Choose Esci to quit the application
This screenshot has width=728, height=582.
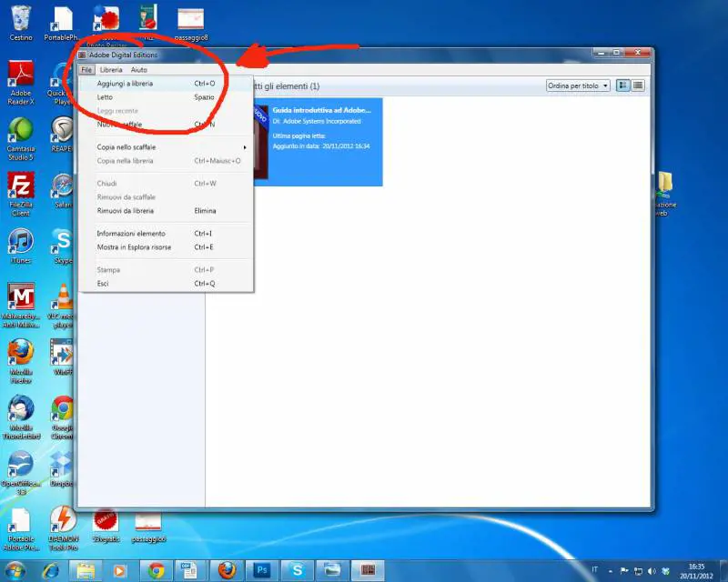point(167,284)
